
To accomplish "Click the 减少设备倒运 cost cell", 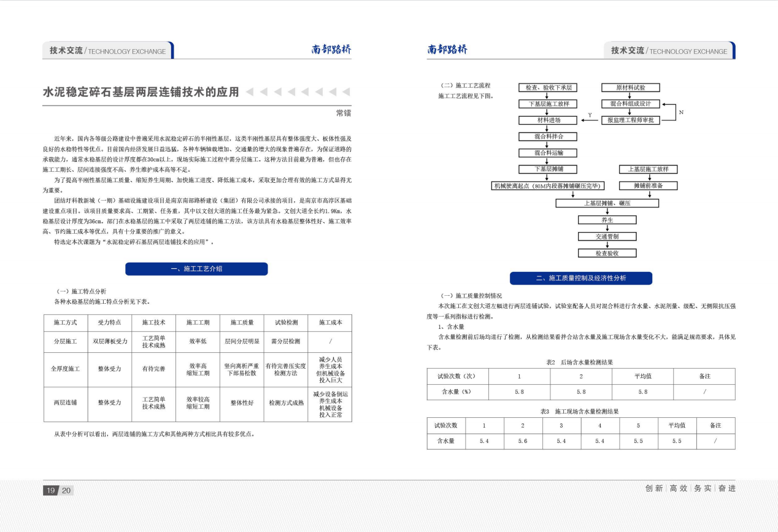I will tap(330, 403).
